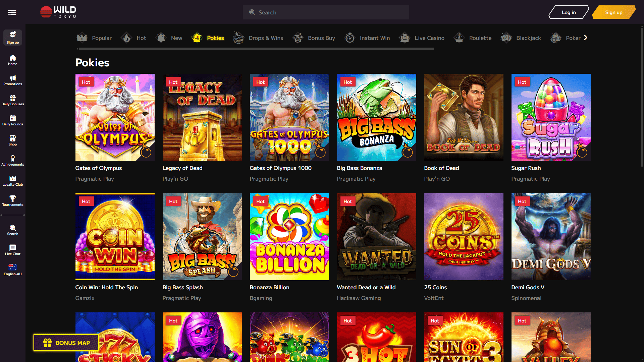644x362 pixels.
Task: Expand more categories with right chevron
Action: coord(586,38)
